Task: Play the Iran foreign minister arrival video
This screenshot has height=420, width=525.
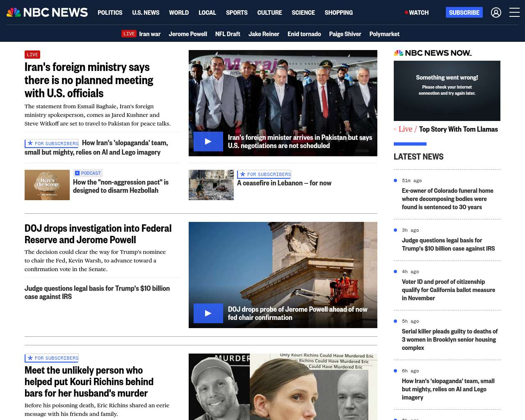Action: [x=208, y=142]
